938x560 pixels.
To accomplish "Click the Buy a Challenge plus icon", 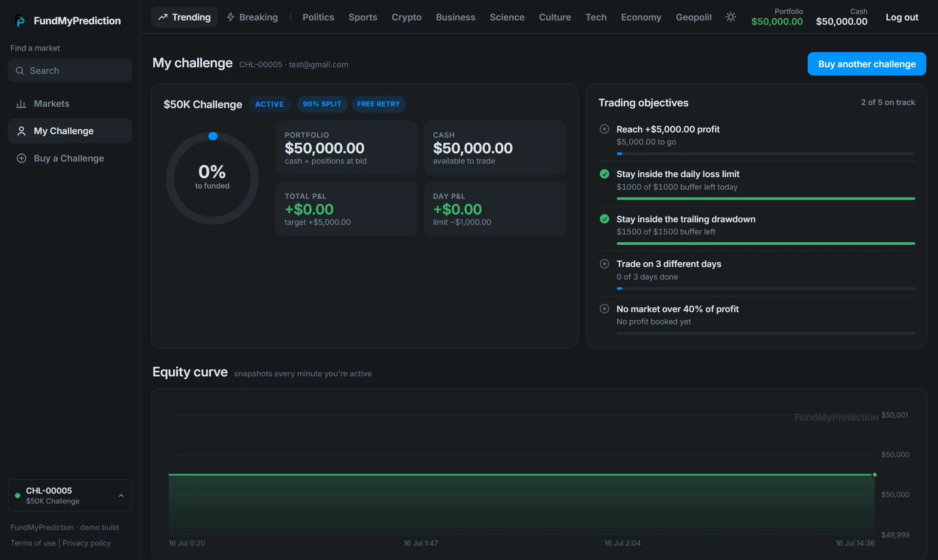I will 21,158.
